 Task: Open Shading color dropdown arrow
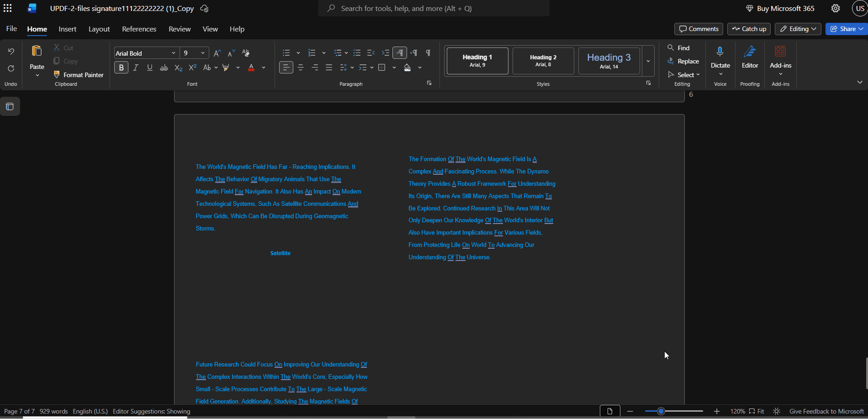[420, 68]
